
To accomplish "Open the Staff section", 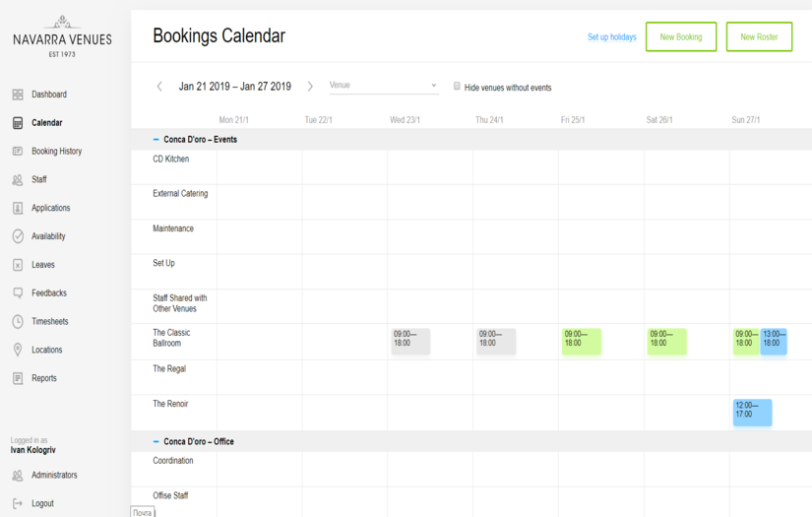I will point(38,179).
